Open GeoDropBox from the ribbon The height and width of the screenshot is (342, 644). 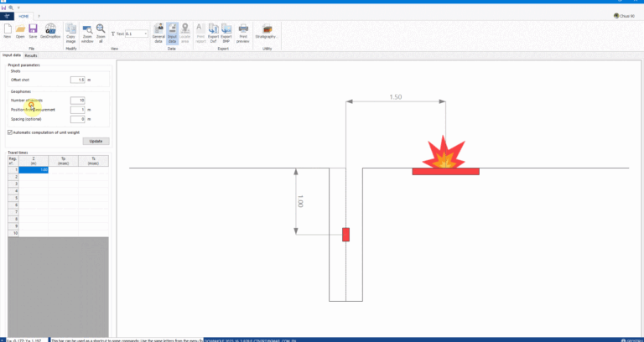(50, 30)
